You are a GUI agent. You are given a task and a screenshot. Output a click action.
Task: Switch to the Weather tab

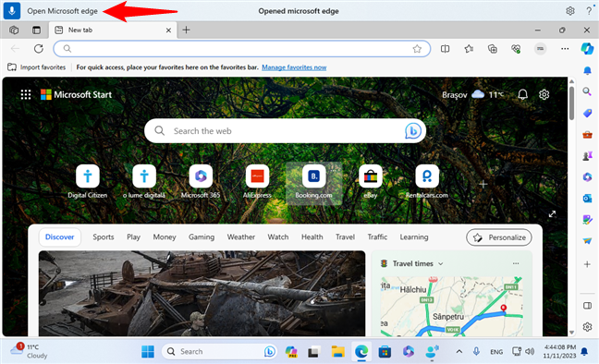coord(240,237)
